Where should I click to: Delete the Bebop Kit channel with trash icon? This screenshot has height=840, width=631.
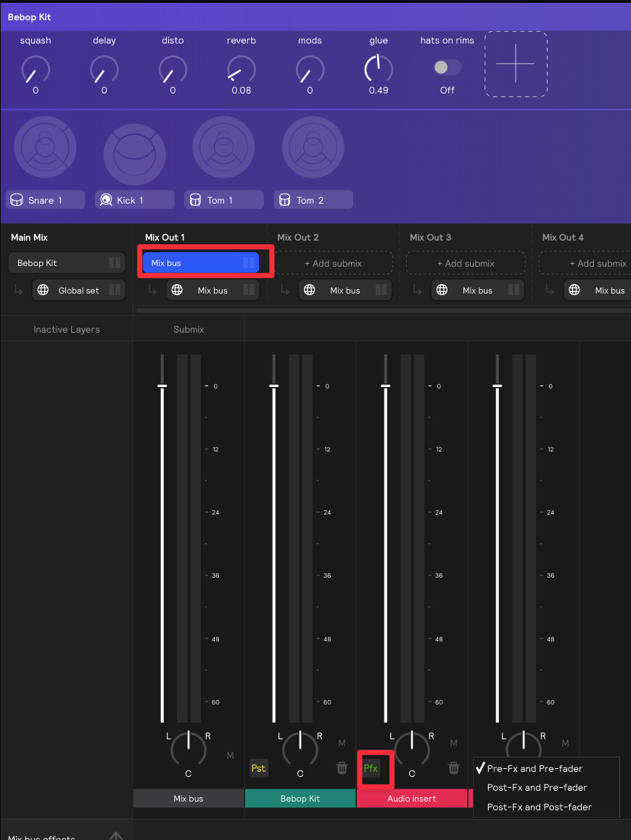[342, 768]
